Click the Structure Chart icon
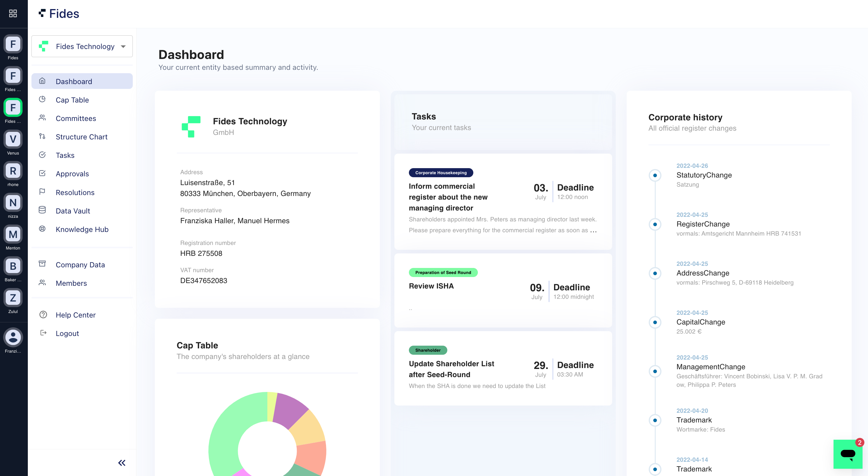 click(42, 136)
